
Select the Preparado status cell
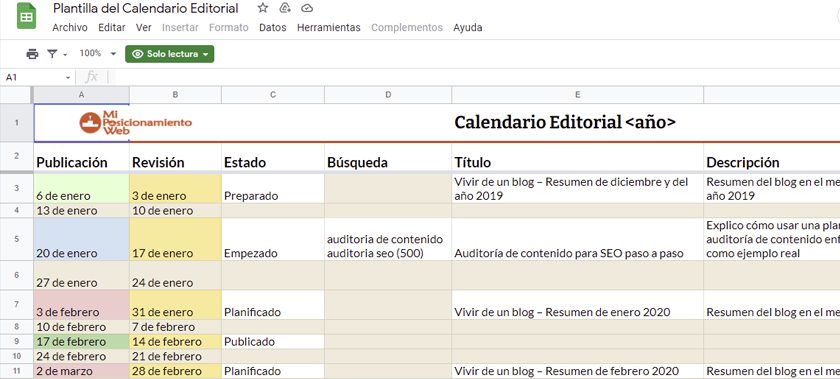273,189
